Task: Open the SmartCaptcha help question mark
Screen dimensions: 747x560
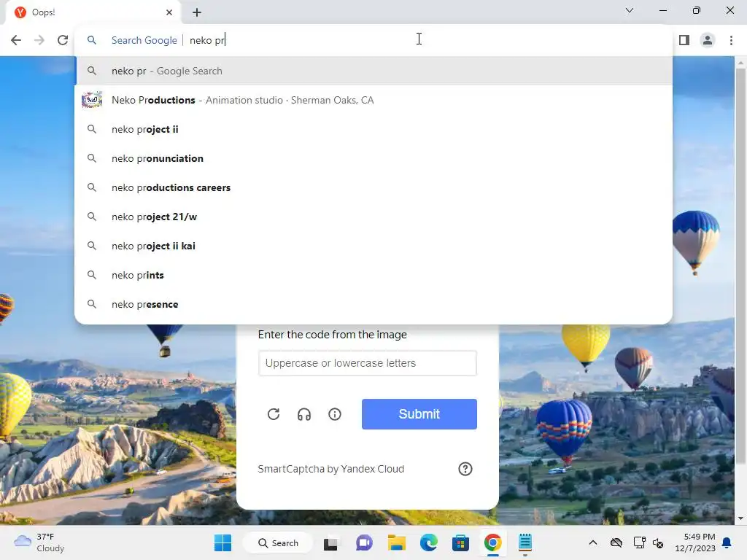Action: click(465, 469)
